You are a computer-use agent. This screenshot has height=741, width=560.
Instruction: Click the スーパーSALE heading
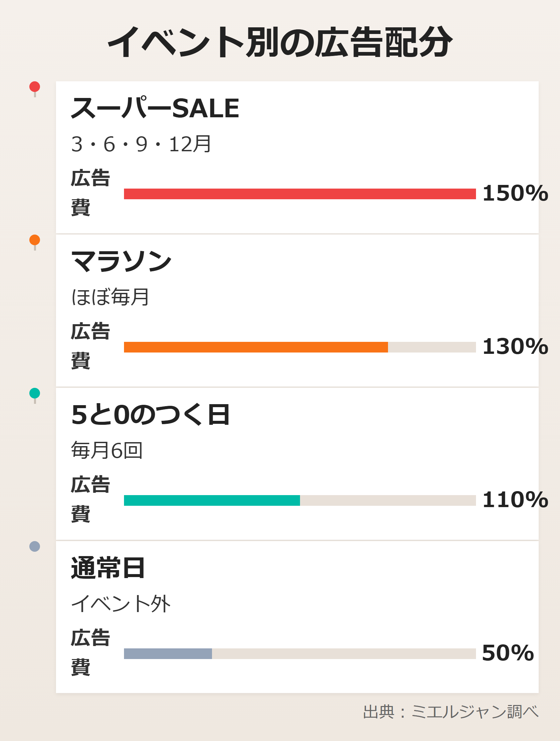pyautogui.click(x=155, y=108)
